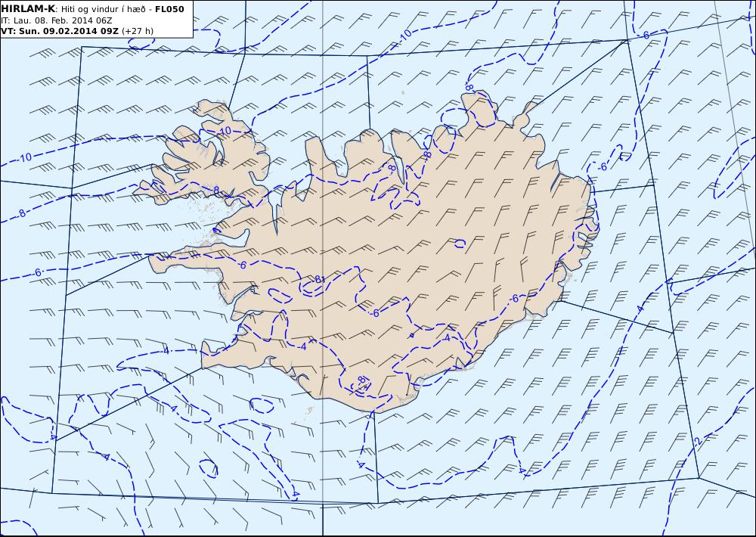756x537 pixels.
Task: Click the -2 isotherm contour label
Action: click(x=696, y=442)
